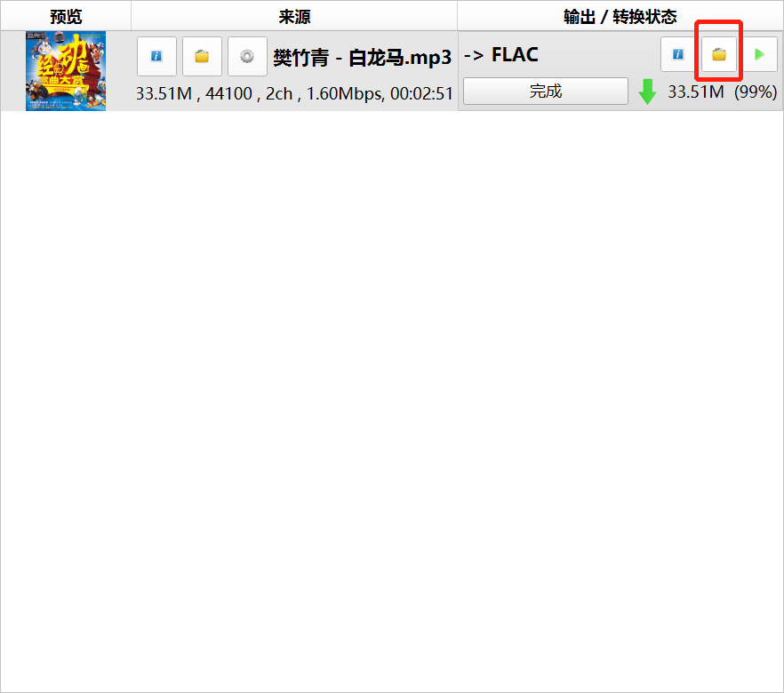Click output size 33.51M (99%) text
The width and height of the screenshot is (784, 693).
(x=723, y=92)
